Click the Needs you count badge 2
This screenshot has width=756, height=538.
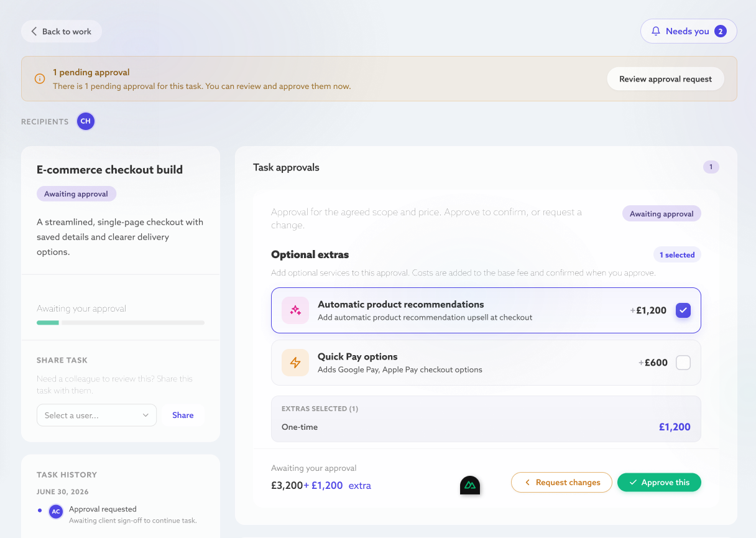click(x=720, y=31)
